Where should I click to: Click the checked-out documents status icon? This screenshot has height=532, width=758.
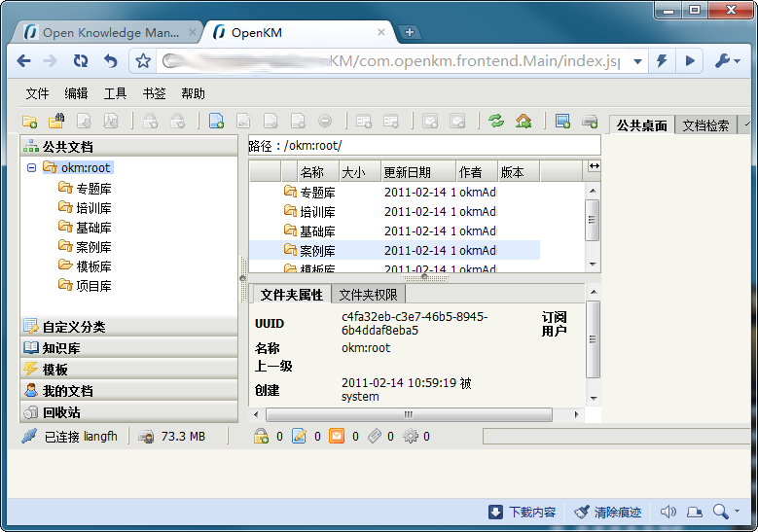(x=300, y=437)
